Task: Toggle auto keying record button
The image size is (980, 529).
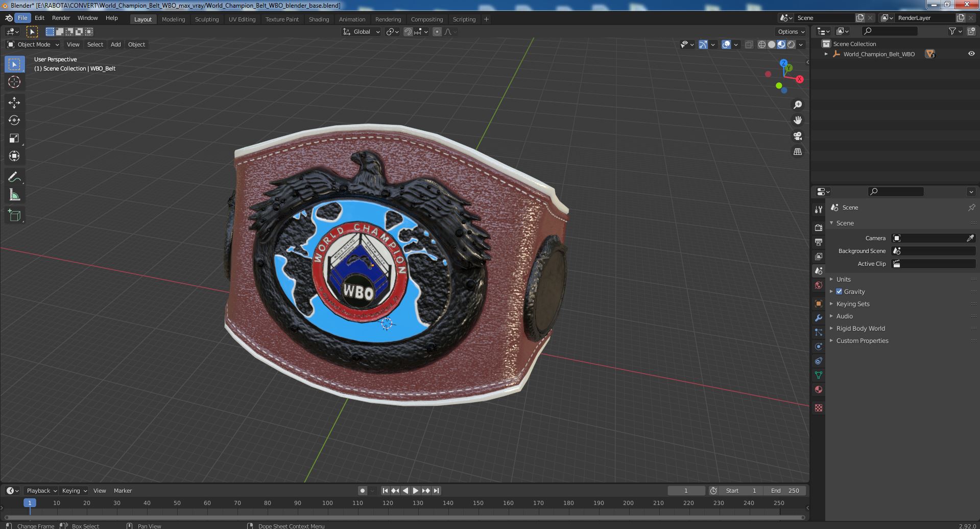Action: click(x=362, y=491)
